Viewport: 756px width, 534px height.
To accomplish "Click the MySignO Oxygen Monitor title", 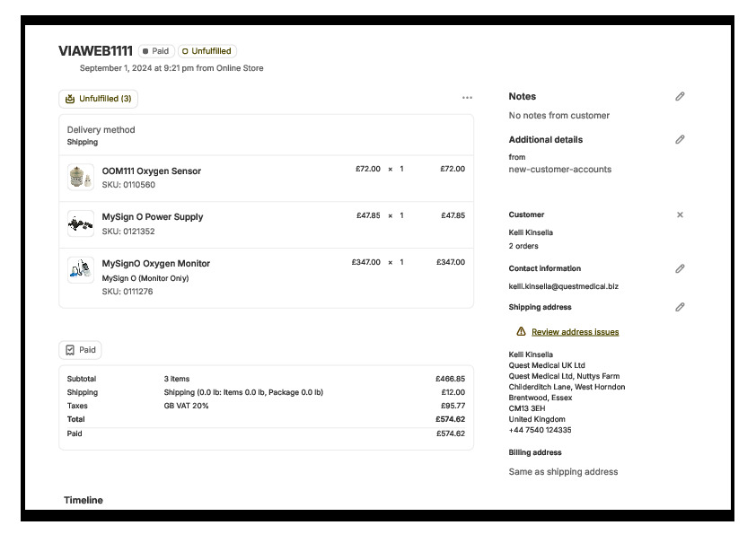I will [156, 263].
